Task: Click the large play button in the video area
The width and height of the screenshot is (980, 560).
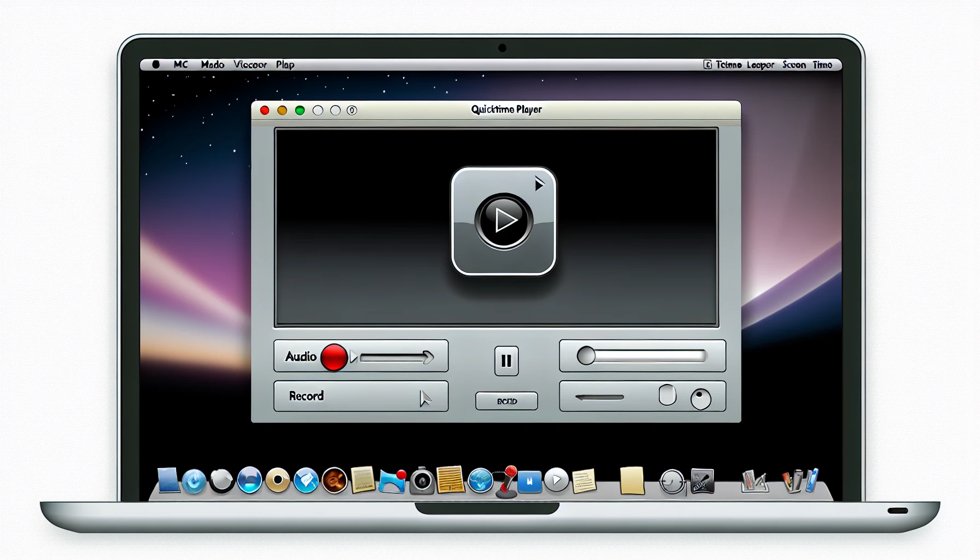Action: tap(503, 221)
